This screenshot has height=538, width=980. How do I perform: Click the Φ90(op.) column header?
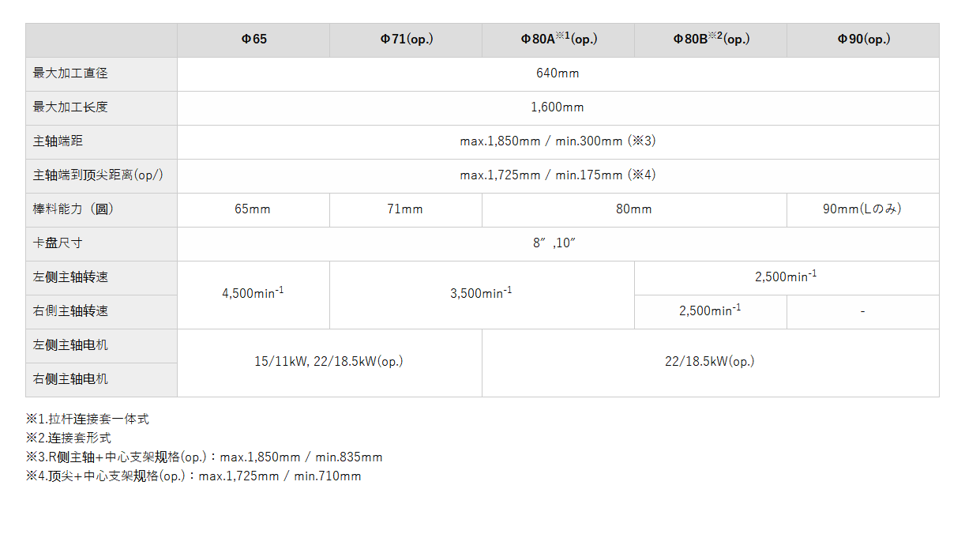pyautogui.click(x=863, y=39)
